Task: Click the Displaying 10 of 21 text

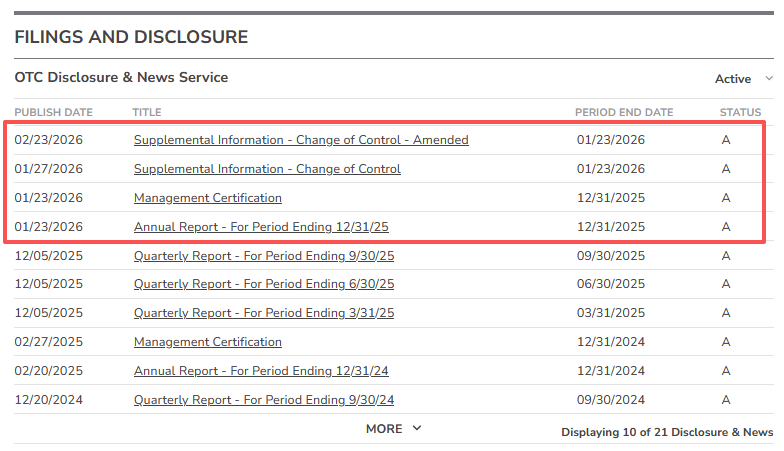Action: 667,433
